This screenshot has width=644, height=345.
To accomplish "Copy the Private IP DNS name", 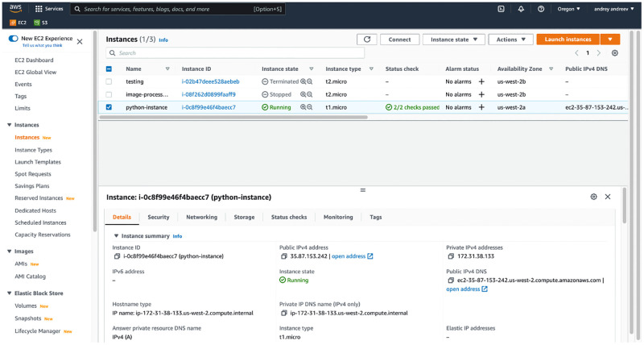I will pos(283,314).
